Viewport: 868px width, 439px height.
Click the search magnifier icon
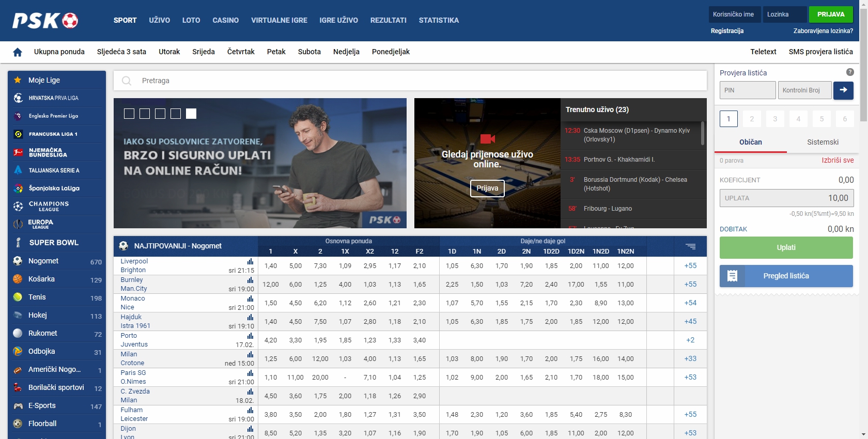coord(127,81)
